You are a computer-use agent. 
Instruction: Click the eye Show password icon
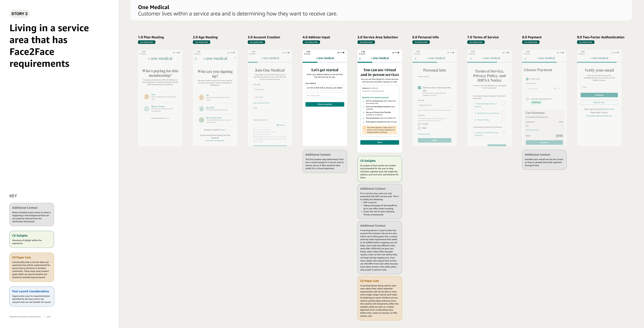278,125
